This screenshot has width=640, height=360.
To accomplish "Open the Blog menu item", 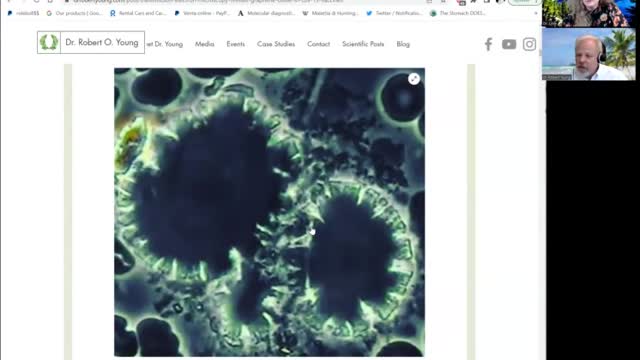I will coord(403,44).
